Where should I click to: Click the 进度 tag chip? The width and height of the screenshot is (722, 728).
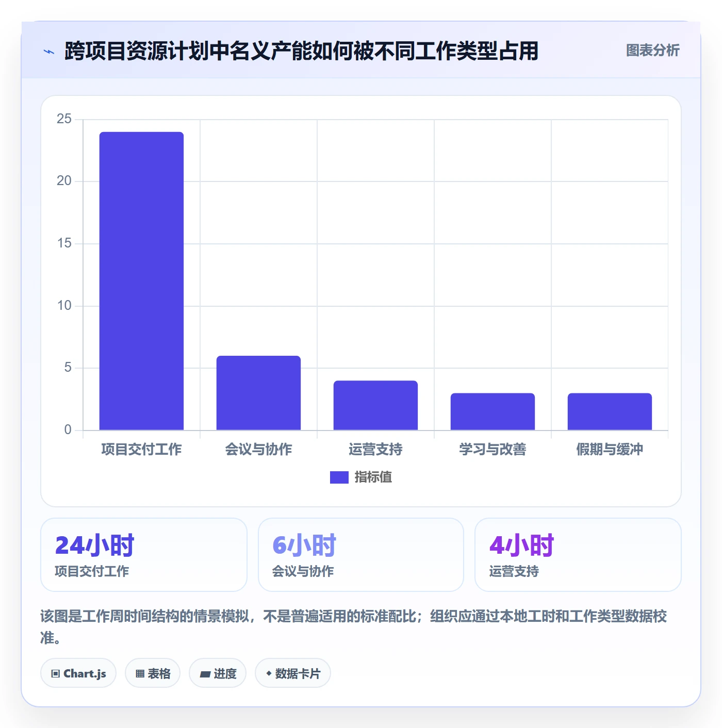218,673
